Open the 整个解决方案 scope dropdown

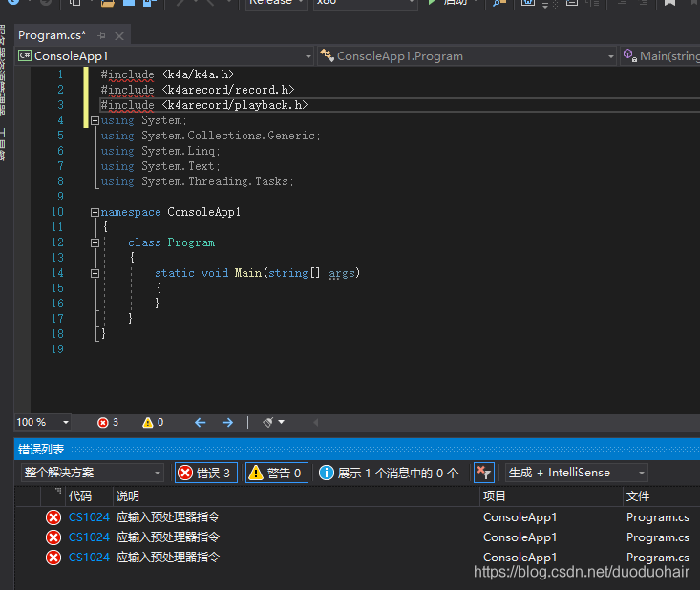[92, 473]
